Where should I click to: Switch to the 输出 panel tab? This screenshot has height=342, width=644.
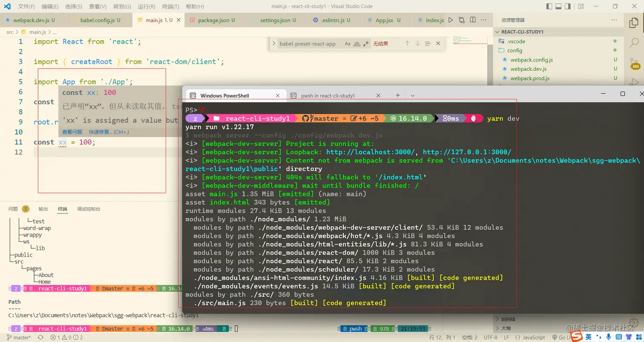(x=43, y=209)
